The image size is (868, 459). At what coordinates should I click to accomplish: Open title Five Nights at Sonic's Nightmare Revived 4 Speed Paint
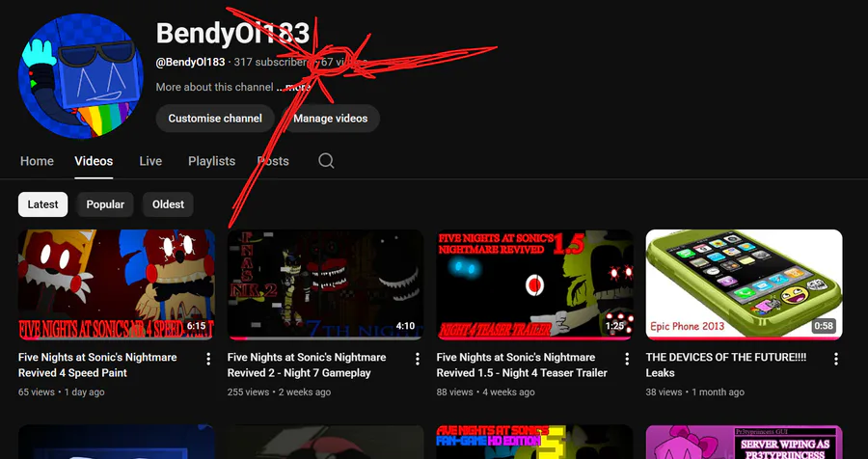(x=97, y=364)
